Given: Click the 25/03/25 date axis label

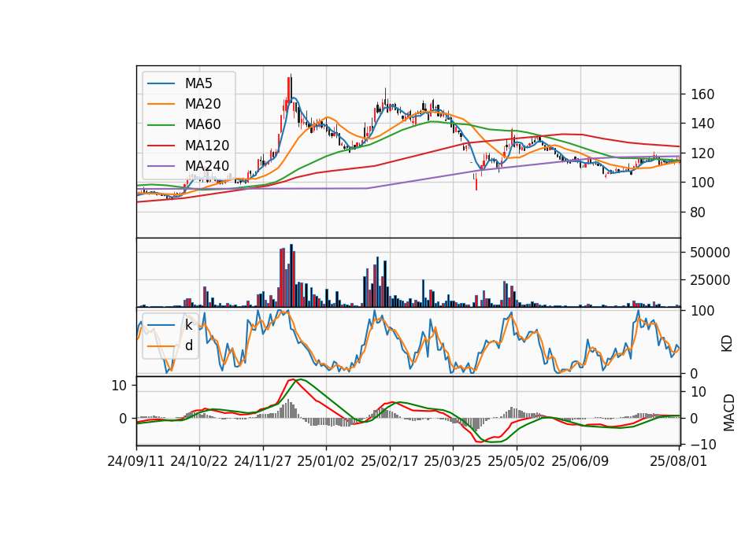Looking at the screenshot, I should pos(453,461).
